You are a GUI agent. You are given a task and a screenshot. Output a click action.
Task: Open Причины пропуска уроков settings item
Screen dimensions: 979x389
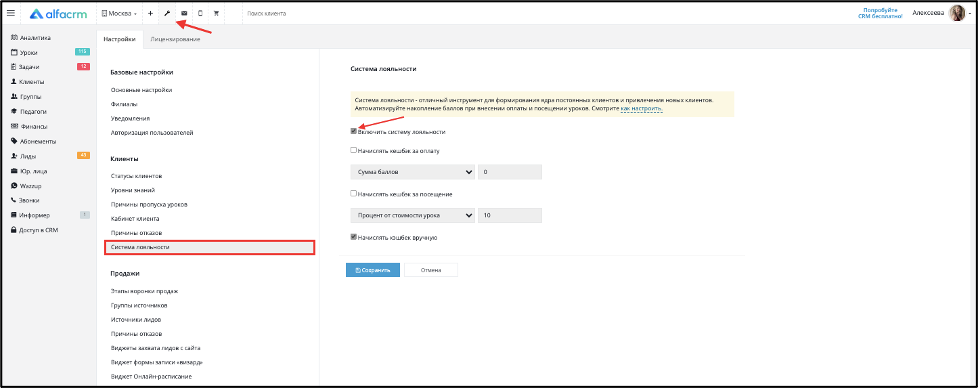tap(149, 205)
